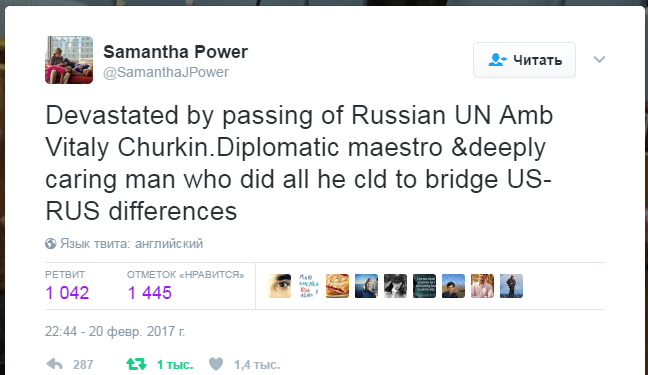Click the dark teal text avatar
Image resolution: width=648 pixels, height=375 pixels.
[424, 286]
